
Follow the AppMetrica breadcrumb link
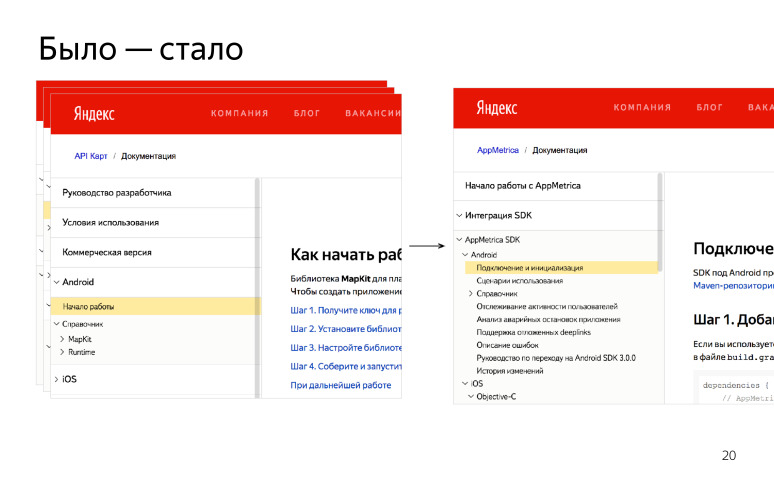point(498,150)
